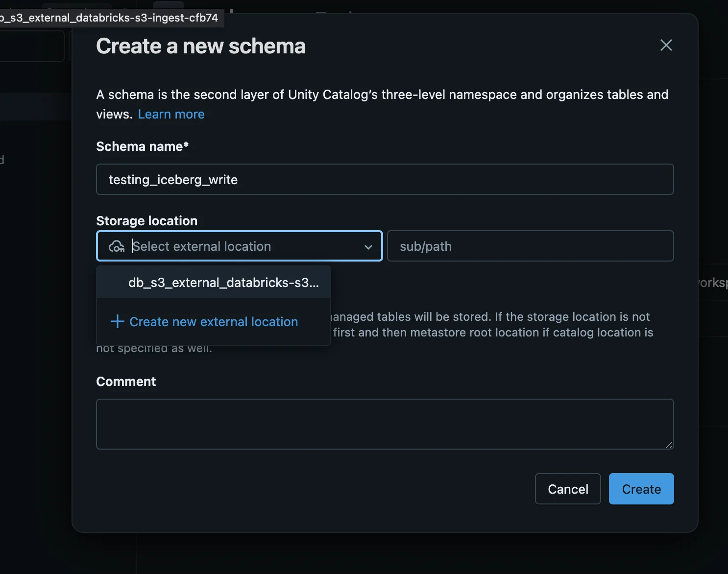Image resolution: width=728 pixels, height=574 pixels.
Task: Clear the testing_iceberg_write schema name text
Action: [x=173, y=179]
